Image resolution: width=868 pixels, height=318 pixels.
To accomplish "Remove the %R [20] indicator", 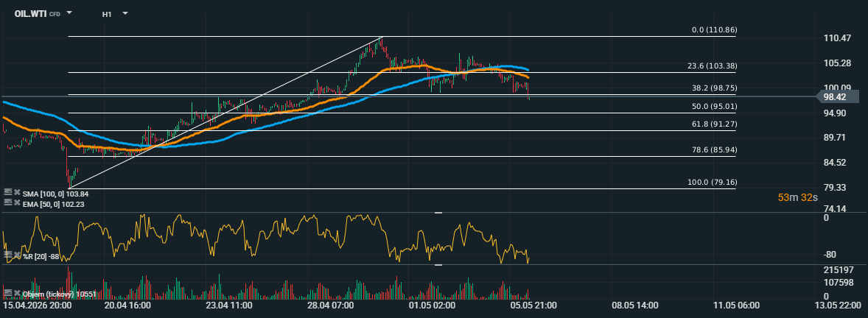I will tap(17, 255).
